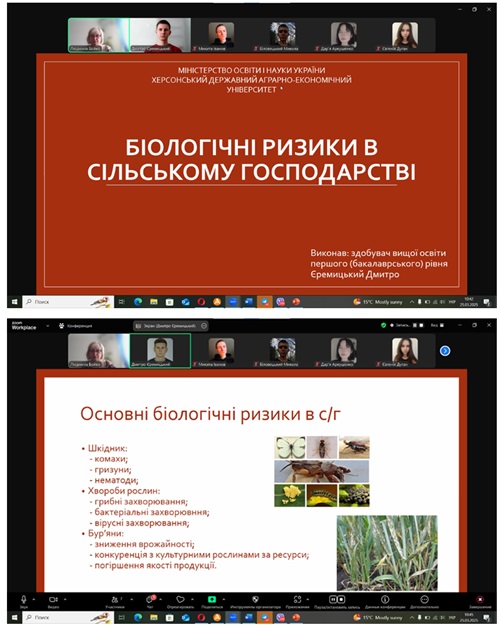The width and height of the screenshot is (500, 626).
Task: Expand the video options arrow beside camera
Action: [x=65, y=599]
